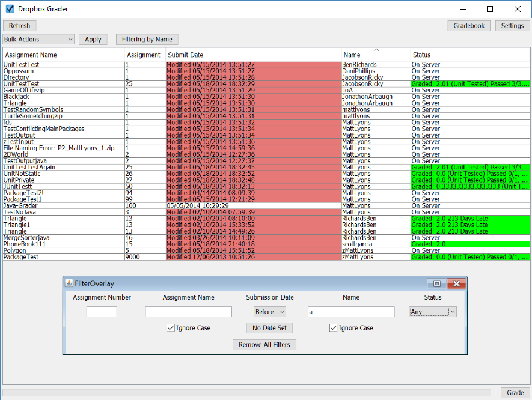The image size is (532, 400).
Task: Click the 05/05/2014 10:29:29 date cell
Action: click(254, 206)
